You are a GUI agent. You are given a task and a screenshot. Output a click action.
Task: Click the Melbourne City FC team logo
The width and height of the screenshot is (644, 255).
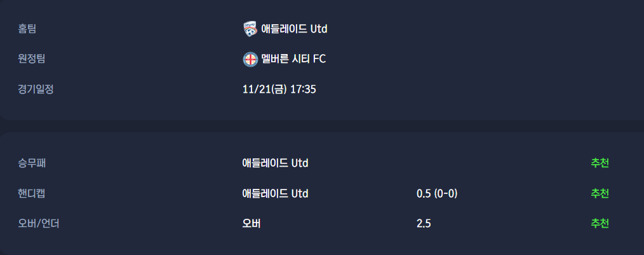tap(250, 59)
